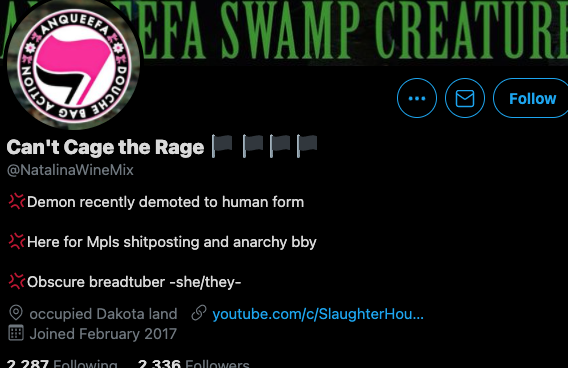Click the anger emoji before Demon line

(x=17, y=201)
